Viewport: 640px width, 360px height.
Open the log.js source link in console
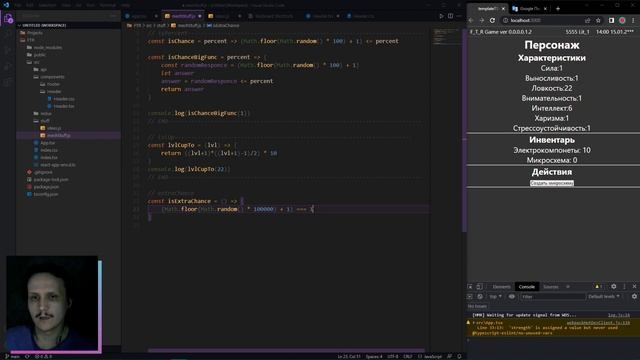619,315
